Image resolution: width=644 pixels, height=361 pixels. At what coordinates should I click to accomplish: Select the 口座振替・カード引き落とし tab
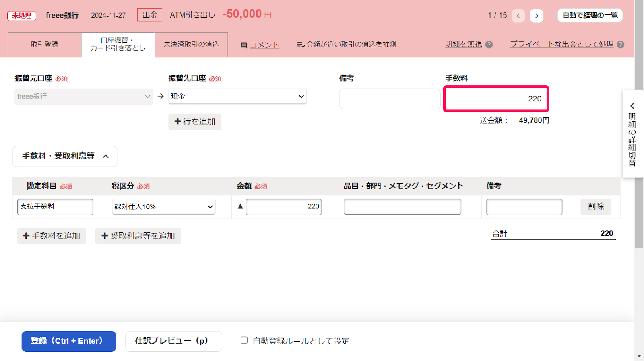[118, 45]
